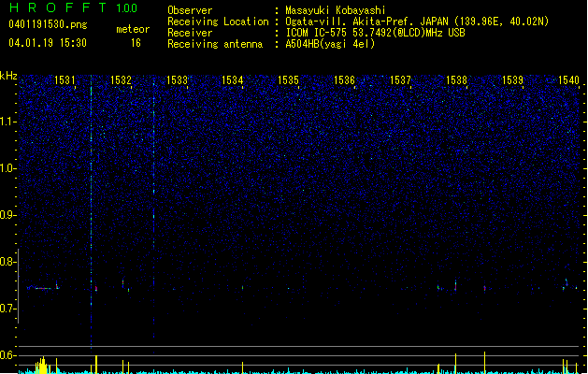
Task: Click the 1535 time axis marker
Action: [288, 80]
